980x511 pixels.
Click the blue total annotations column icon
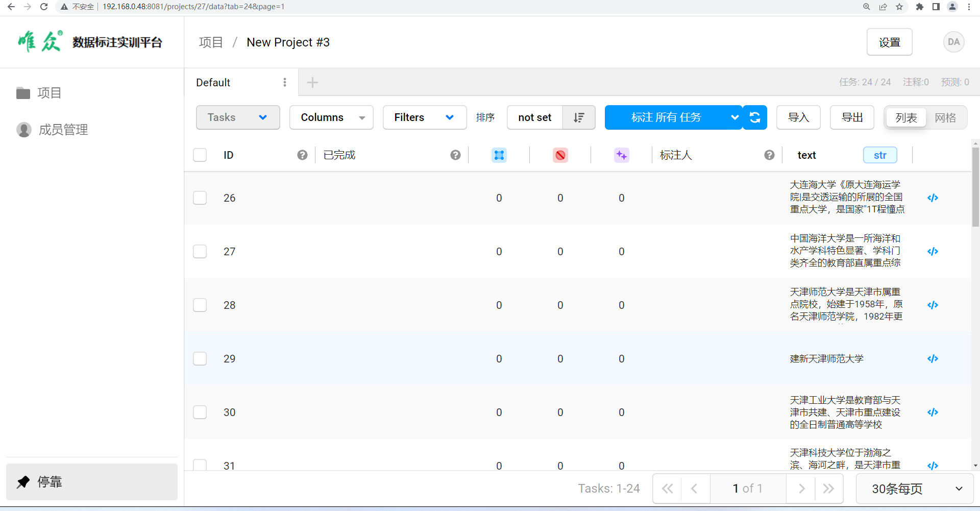click(499, 155)
